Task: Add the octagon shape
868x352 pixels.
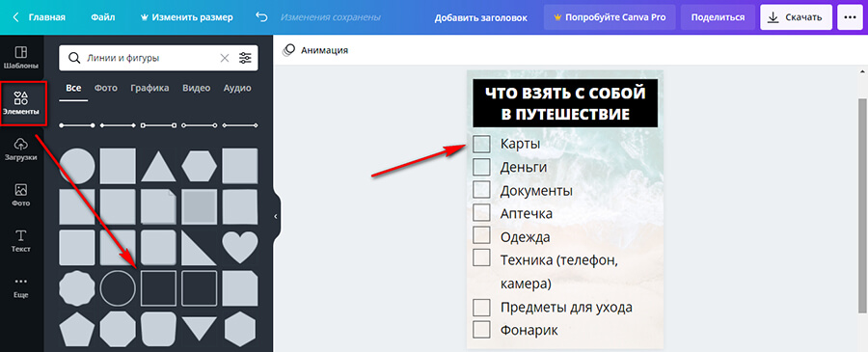Action: pyautogui.click(x=118, y=329)
